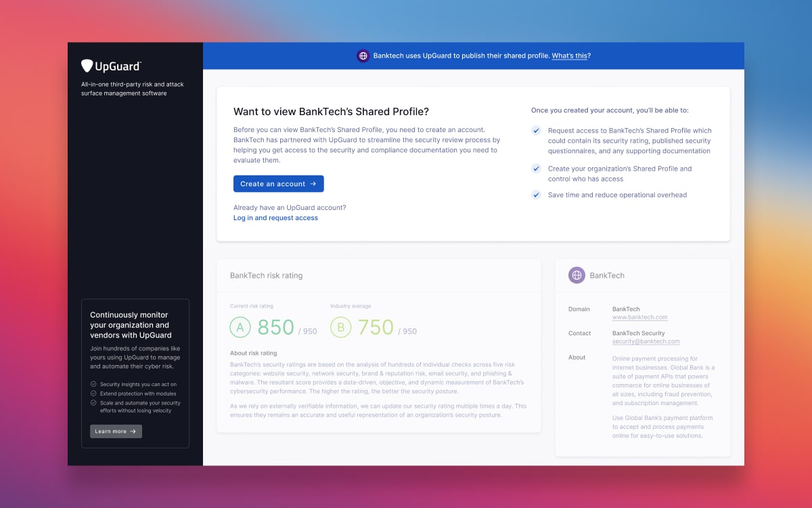
Task: Click the check icon beside Extend protection with modules
Action: pyautogui.click(x=93, y=393)
